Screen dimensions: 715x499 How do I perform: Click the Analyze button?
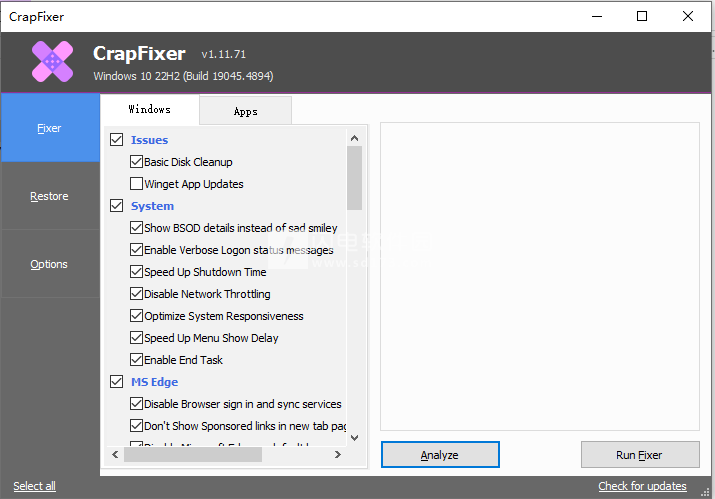440,455
